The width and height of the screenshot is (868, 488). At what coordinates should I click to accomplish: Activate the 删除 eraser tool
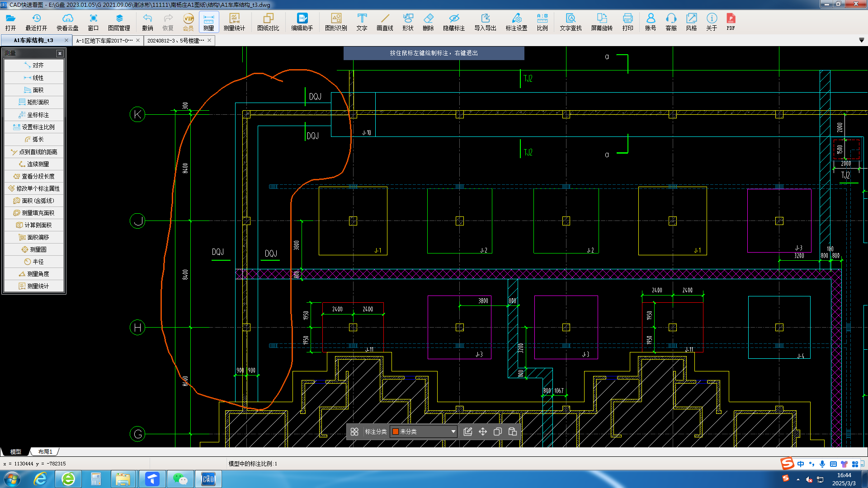point(428,22)
